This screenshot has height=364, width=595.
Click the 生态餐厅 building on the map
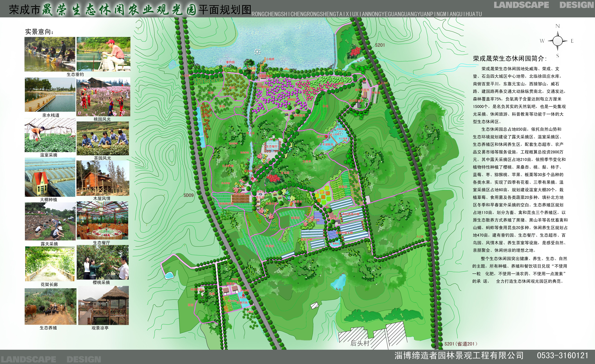(272, 146)
